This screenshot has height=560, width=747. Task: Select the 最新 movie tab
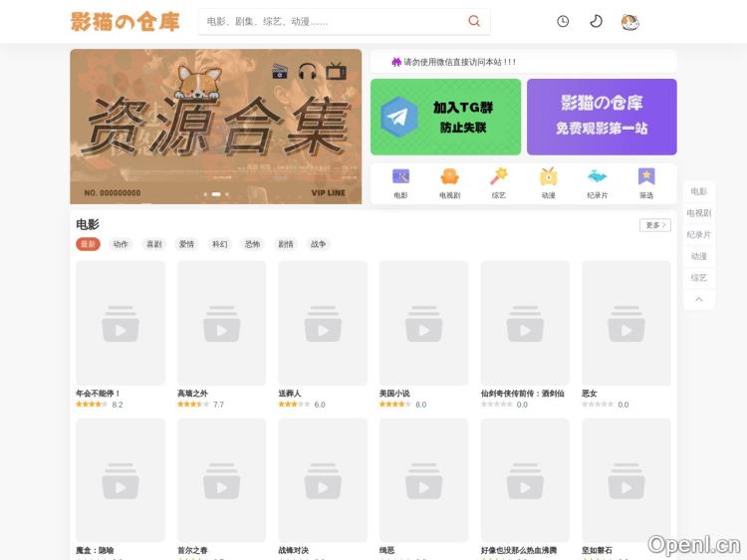[88, 244]
